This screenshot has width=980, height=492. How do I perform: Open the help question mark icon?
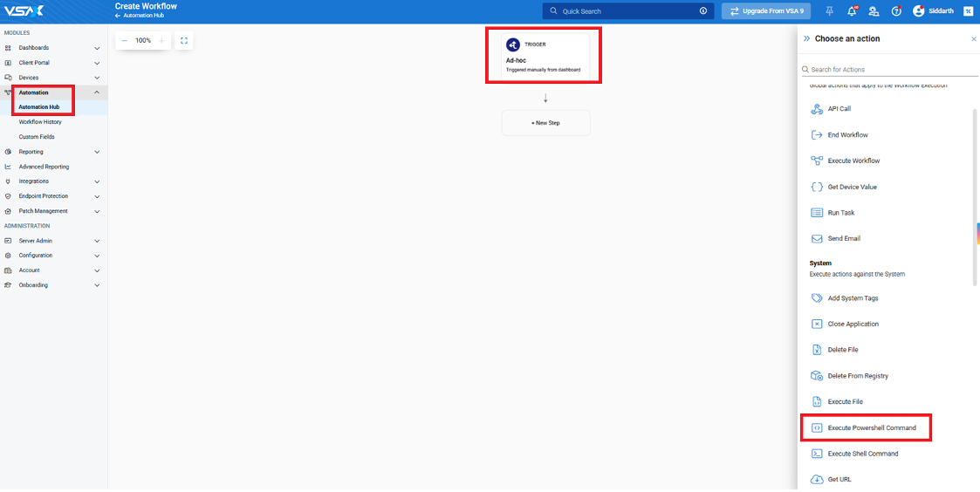[896, 11]
